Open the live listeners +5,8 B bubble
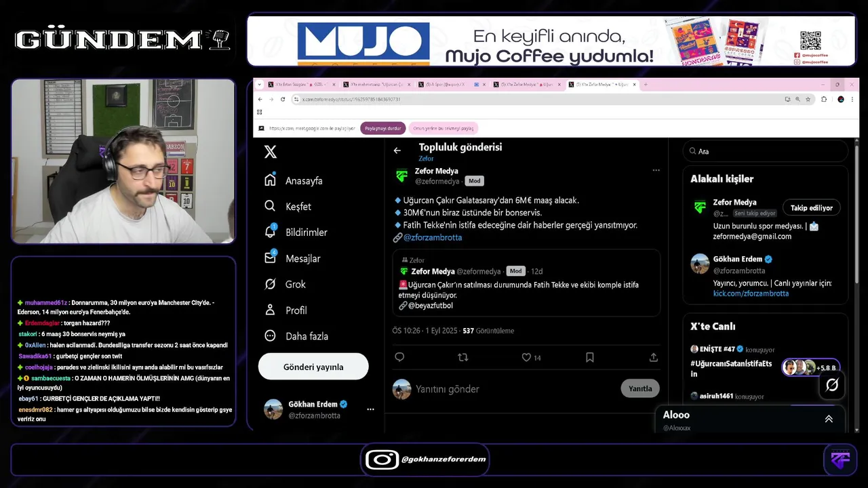The image size is (868, 488). (x=811, y=367)
